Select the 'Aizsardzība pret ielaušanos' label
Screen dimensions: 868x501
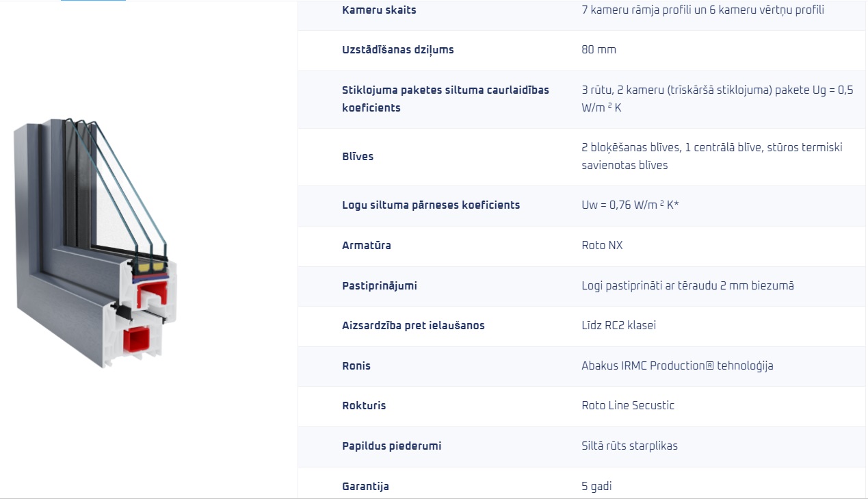(x=413, y=326)
